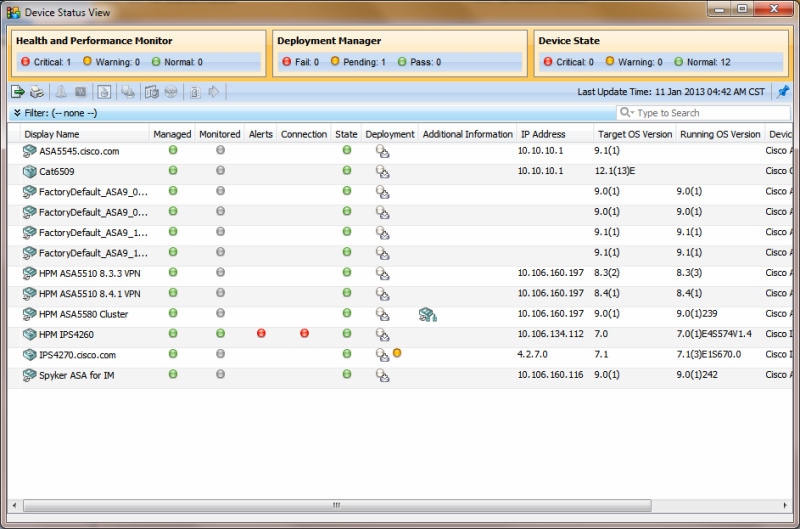Click the cluster info icon for HPM ASA5580 Cluster
Image resolution: width=800 pixels, height=529 pixels.
coord(428,314)
